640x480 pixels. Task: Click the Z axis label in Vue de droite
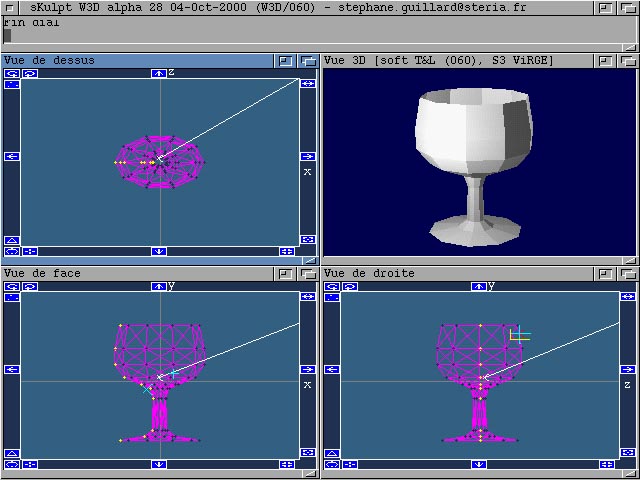click(627, 385)
